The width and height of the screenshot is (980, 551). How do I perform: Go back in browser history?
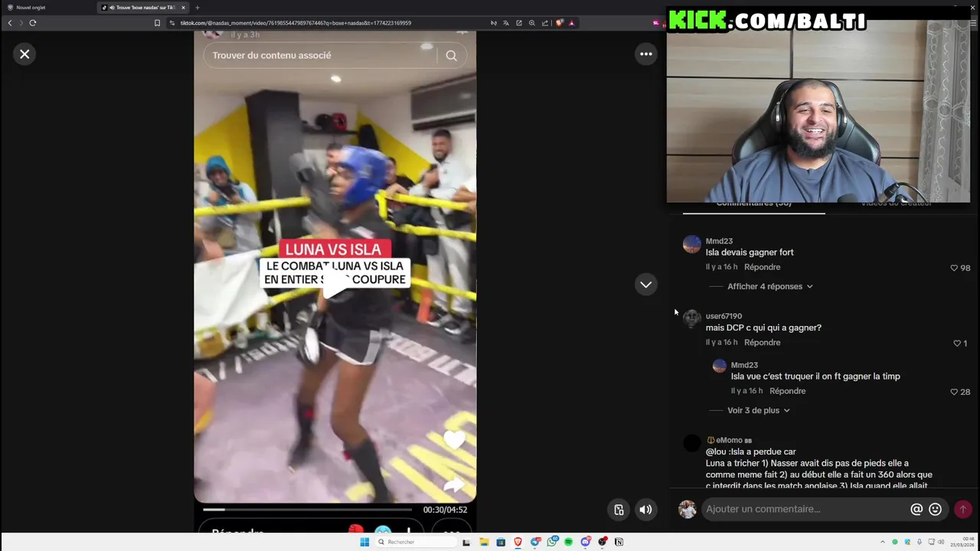(10, 23)
